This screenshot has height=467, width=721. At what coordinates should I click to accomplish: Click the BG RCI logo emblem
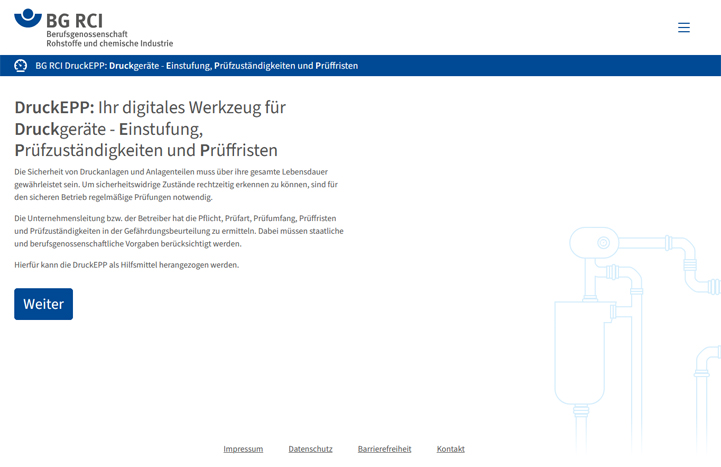(28, 17)
